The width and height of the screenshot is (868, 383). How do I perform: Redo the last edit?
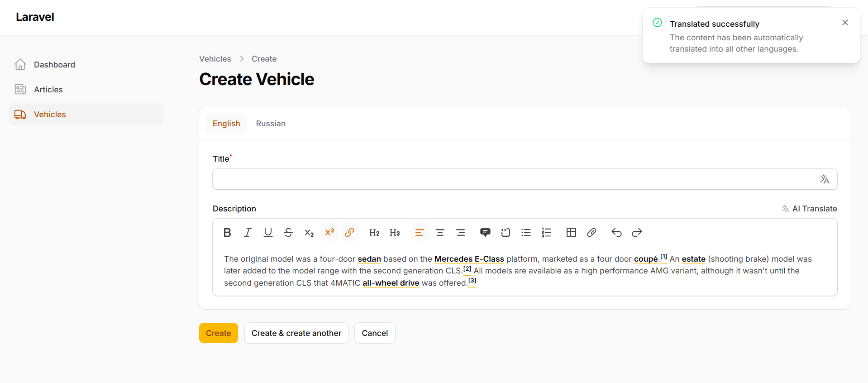coord(637,233)
